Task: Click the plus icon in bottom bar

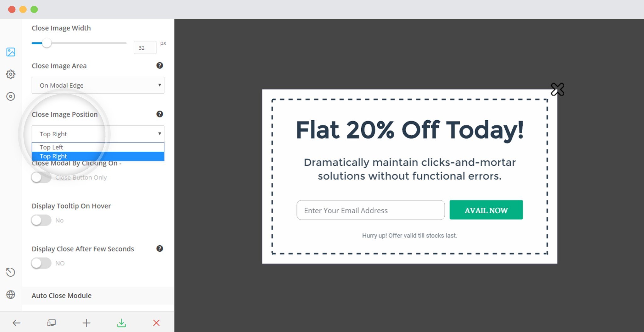Action: tap(86, 323)
